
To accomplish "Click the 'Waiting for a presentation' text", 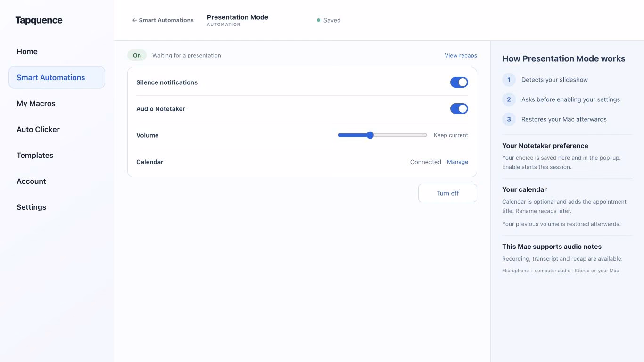I will tap(187, 55).
